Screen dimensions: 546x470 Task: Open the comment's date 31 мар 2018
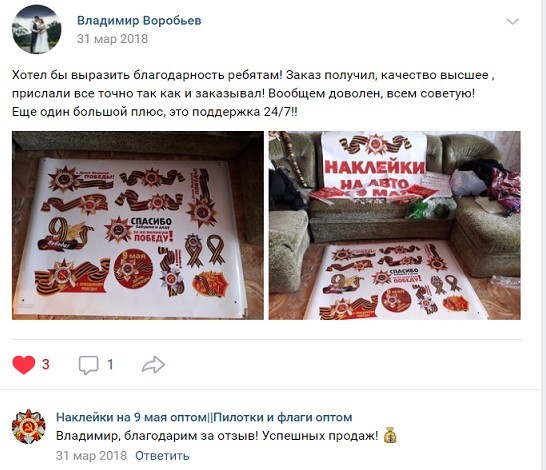point(92,455)
